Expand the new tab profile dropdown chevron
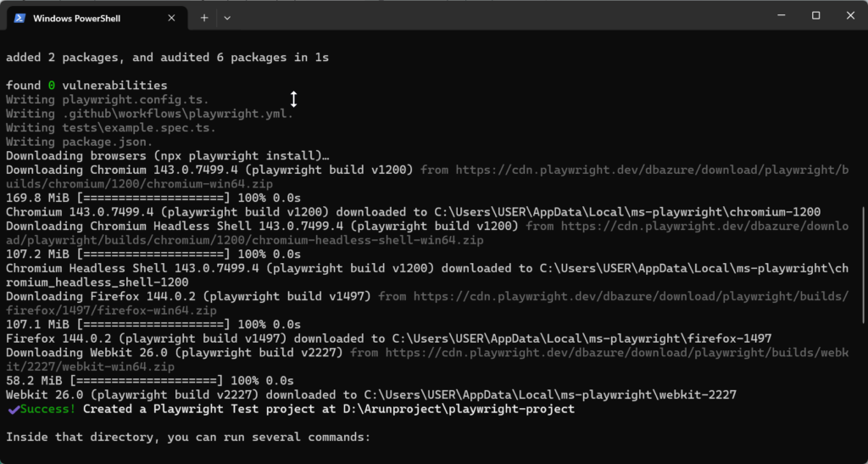Image resolution: width=868 pixels, height=464 pixels. pyautogui.click(x=227, y=17)
